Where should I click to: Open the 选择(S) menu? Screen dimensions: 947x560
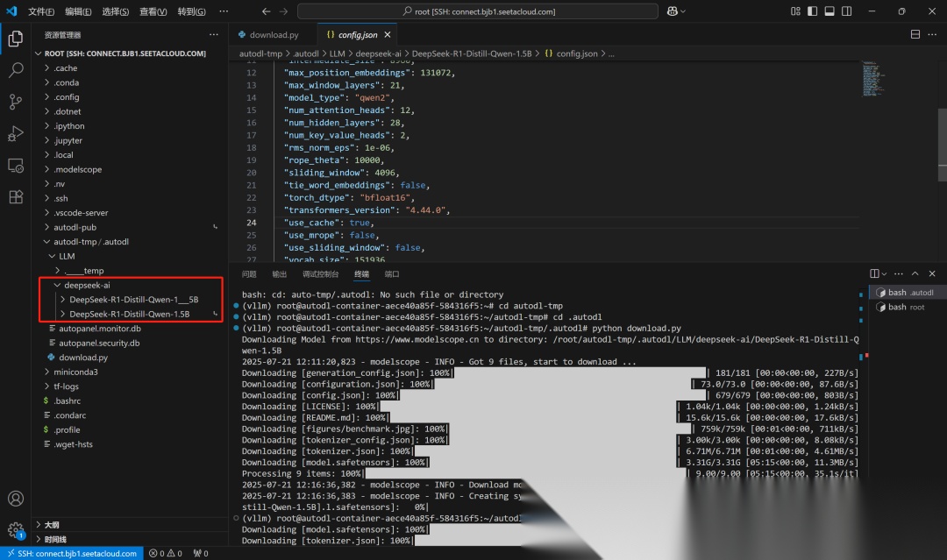pyautogui.click(x=116, y=11)
